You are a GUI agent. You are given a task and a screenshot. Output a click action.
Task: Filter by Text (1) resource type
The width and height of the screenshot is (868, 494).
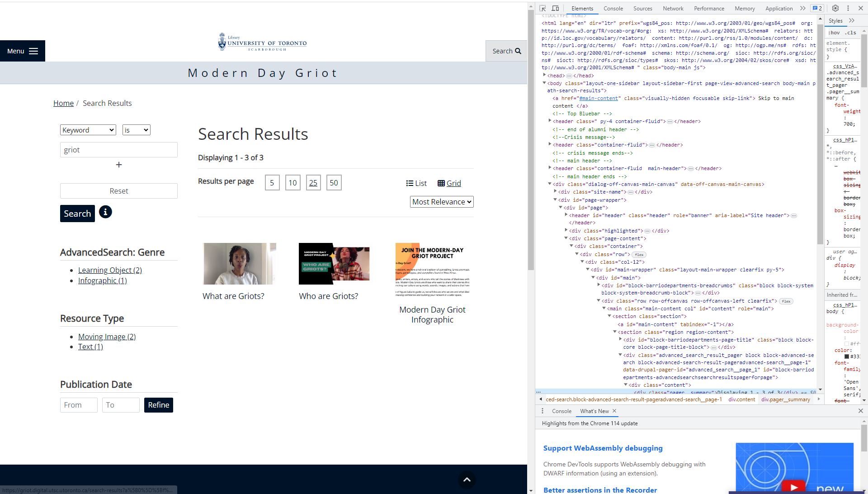click(90, 347)
